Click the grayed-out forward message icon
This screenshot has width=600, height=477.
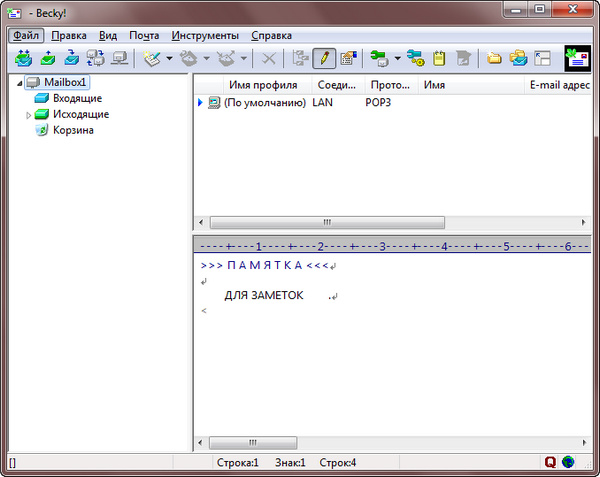226,59
